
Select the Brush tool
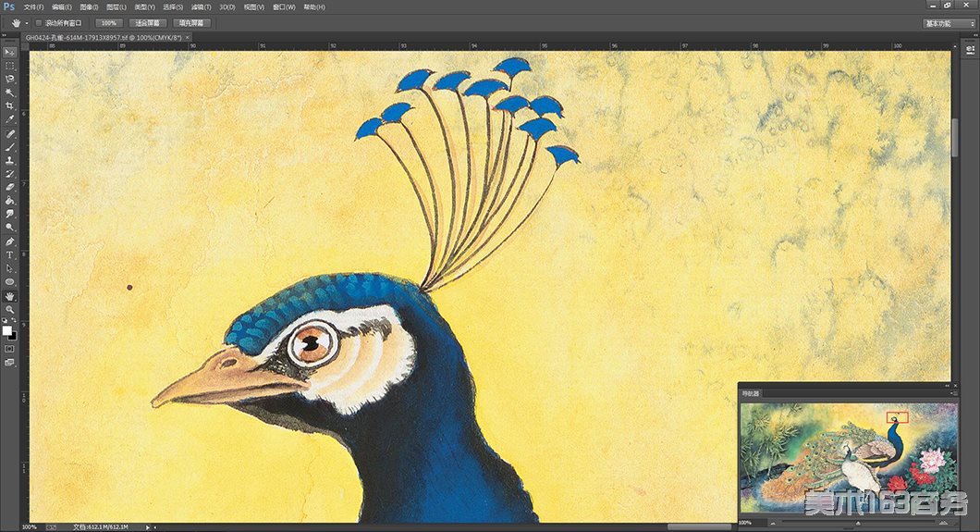(9, 147)
